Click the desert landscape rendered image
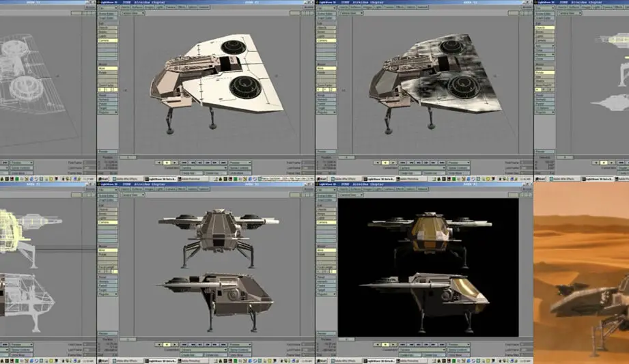Viewport: 629px width, 364px height. tap(581, 273)
